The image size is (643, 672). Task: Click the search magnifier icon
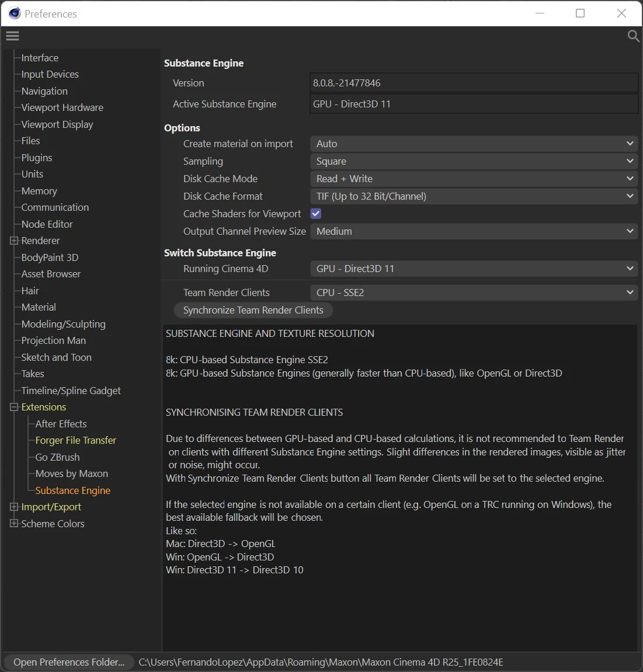pyautogui.click(x=632, y=36)
